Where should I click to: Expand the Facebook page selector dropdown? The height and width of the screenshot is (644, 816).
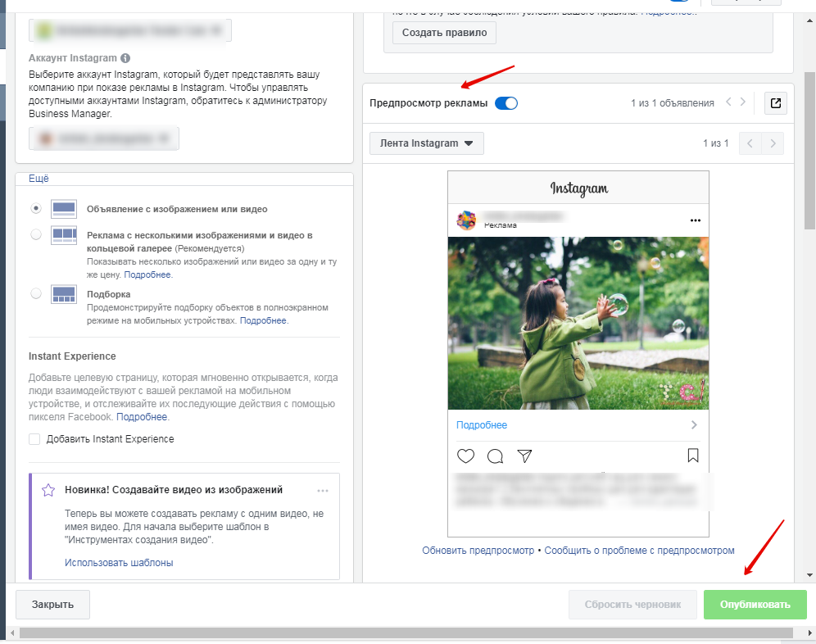130,30
